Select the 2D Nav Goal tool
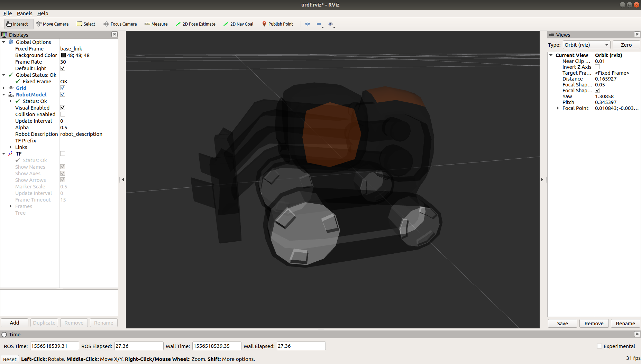Viewport: 641px width, 364px height. (238, 24)
